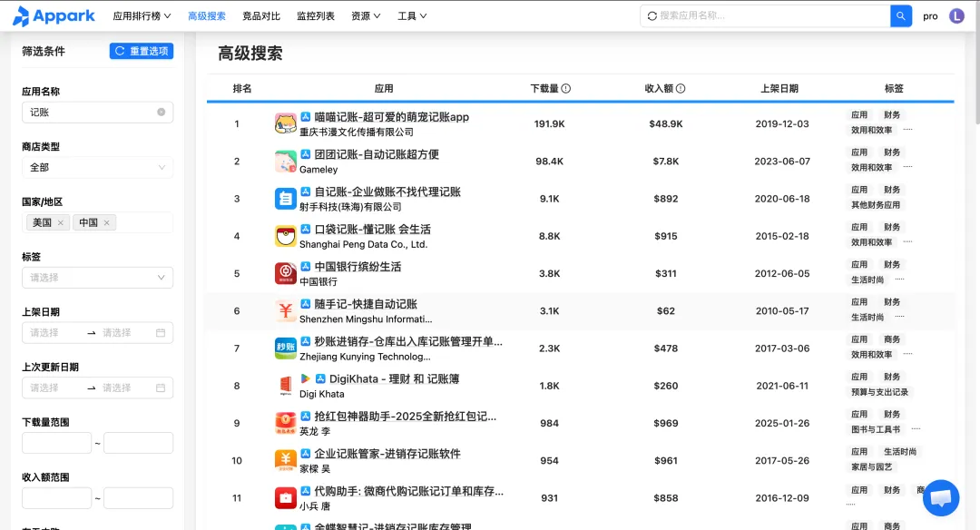Open the 标签 dropdown
The height and width of the screenshot is (530, 980).
(x=97, y=278)
